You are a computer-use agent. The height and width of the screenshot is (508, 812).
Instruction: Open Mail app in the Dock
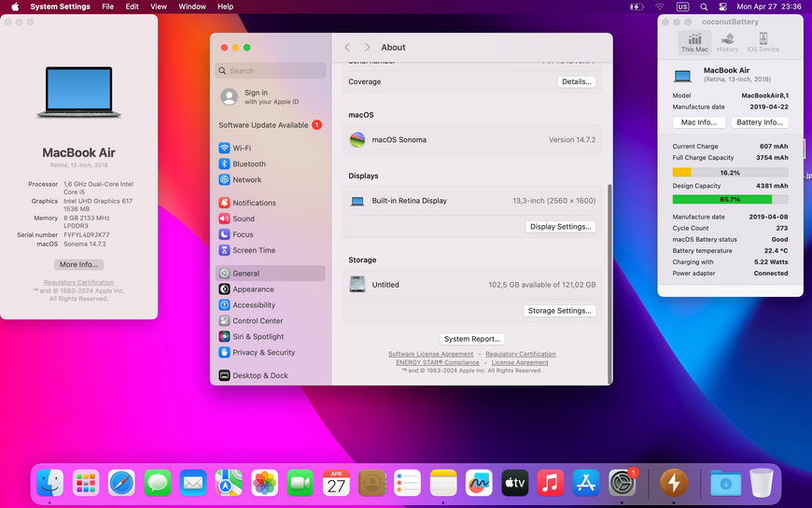tap(192, 483)
